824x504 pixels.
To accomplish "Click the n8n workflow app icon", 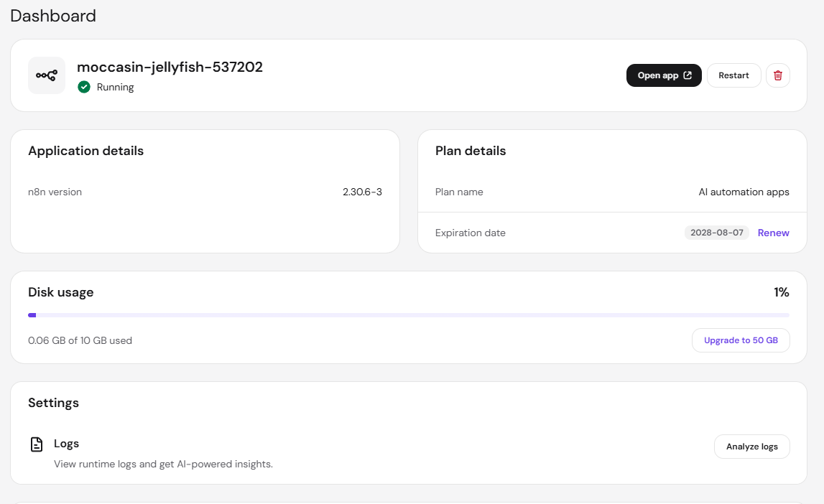I will tap(47, 75).
